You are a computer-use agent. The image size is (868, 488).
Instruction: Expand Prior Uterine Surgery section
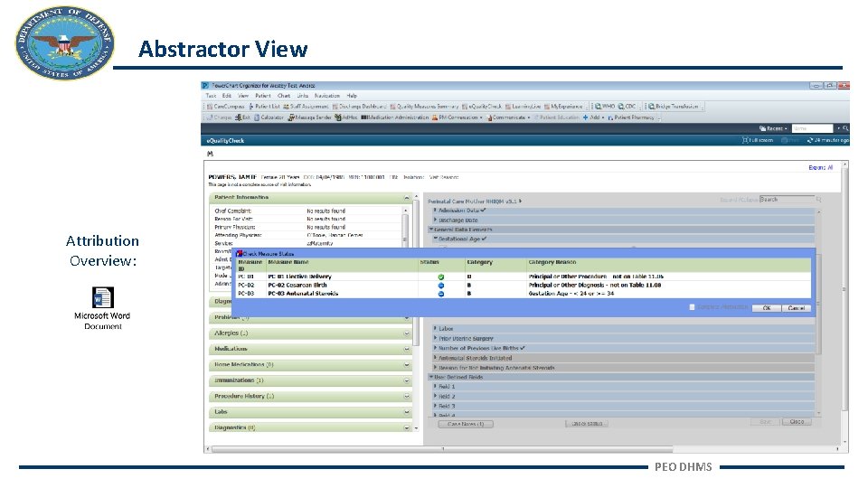(435, 338)
